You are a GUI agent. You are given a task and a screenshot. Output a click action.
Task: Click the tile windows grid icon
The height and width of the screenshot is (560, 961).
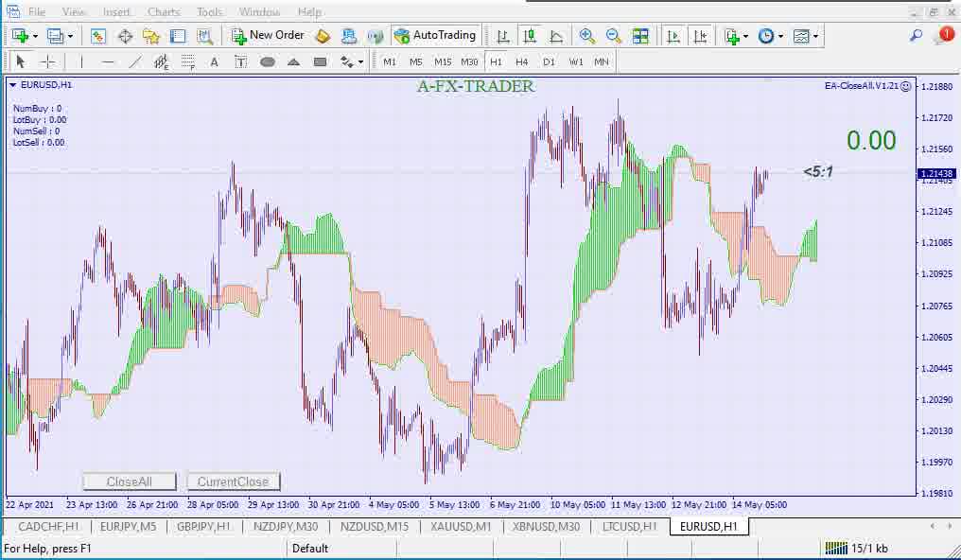click(x=640, y=36)
